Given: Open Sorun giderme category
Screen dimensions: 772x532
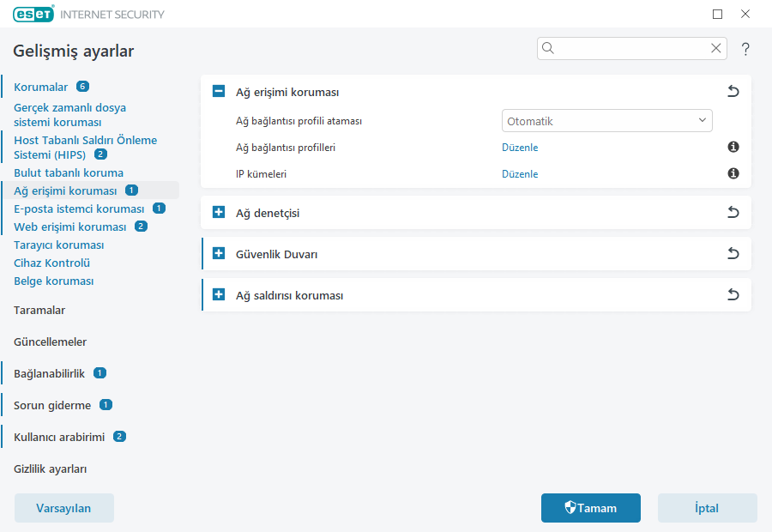Looking at the screenshot, I should pos(52,405).
